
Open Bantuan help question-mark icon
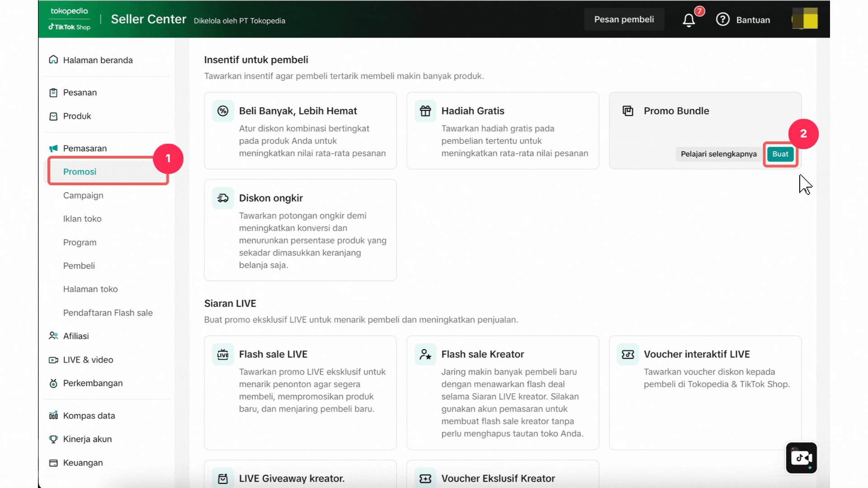tap(722, 19)
